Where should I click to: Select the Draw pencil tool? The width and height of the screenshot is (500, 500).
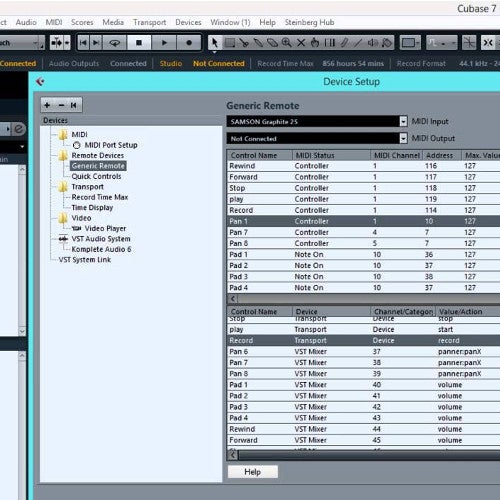click(x=344, y=43)
